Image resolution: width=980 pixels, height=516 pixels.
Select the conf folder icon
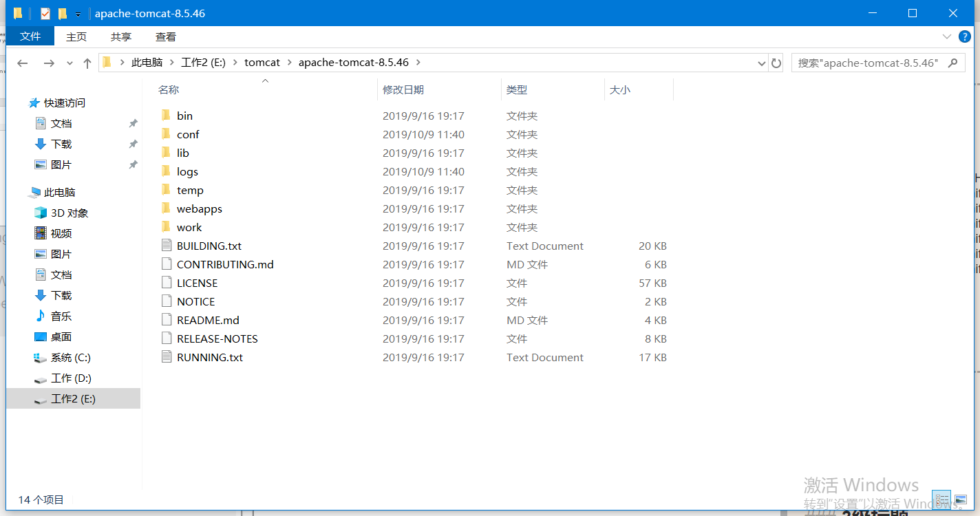pyautogui.click(x=165, y=134)
